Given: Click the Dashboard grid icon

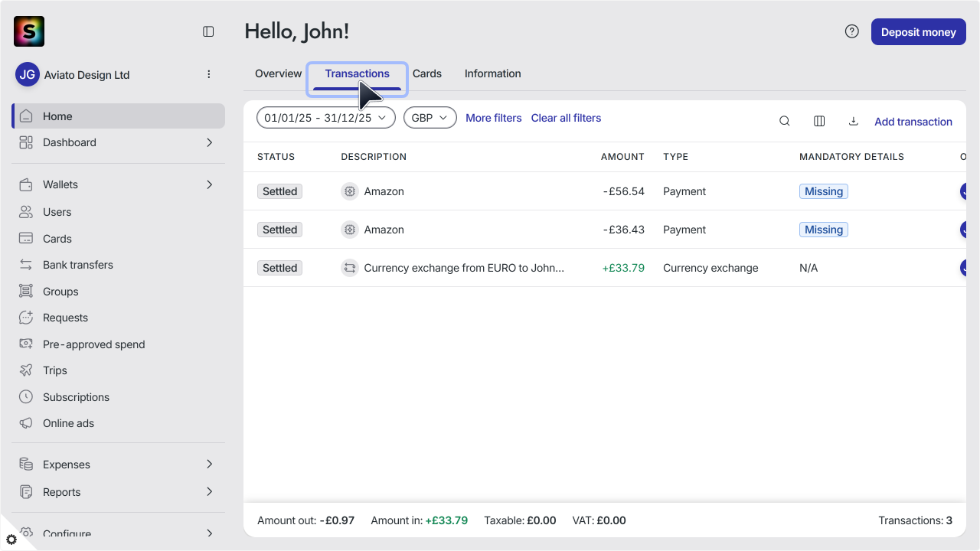Looking at the screenshot, I should click(x=26, y=142).
